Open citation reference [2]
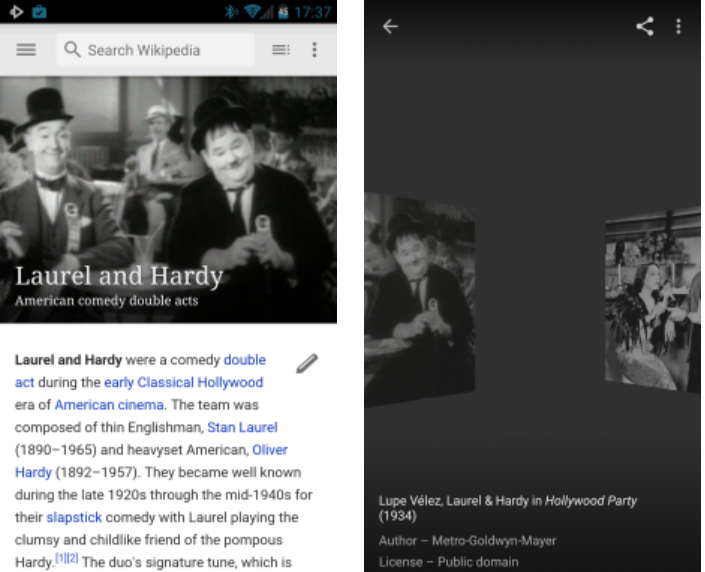This screenshot has width=705, height=572. coord(72,559)
